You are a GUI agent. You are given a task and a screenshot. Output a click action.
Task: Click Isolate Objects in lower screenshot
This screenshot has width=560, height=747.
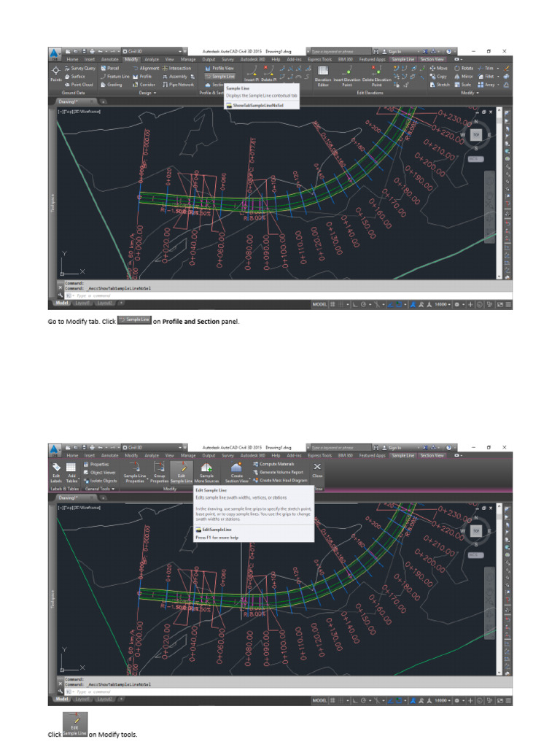tap(100, 481)
